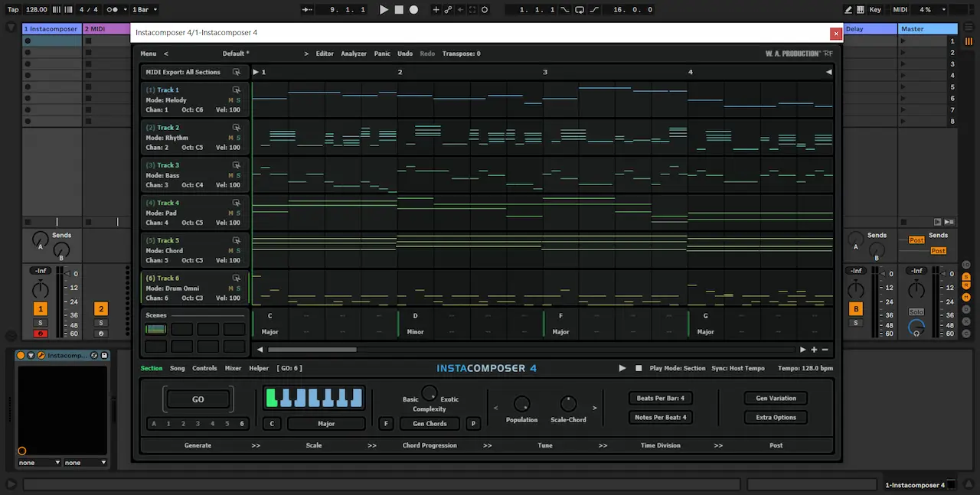This screenshot has height=495, width=980.
Task: Click the Undo button
Action: pos(405,54)
